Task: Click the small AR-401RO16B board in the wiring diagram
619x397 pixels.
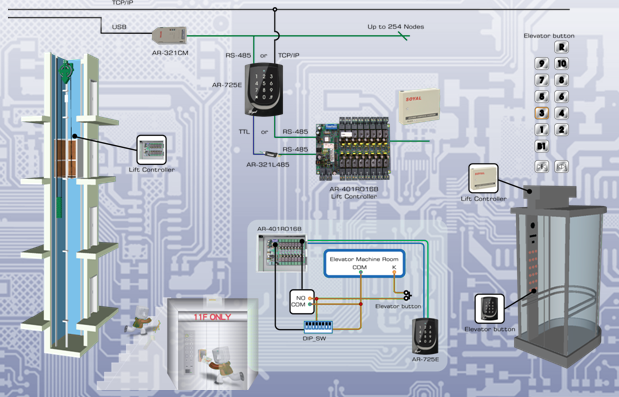Action: click(x=282, y=253)
